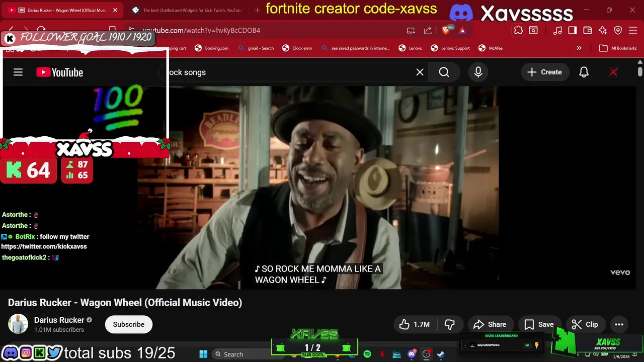Open browser extensions puzzle icon
Screen dimensions: 644x362
pyautogui.click(x=518, y=31)
